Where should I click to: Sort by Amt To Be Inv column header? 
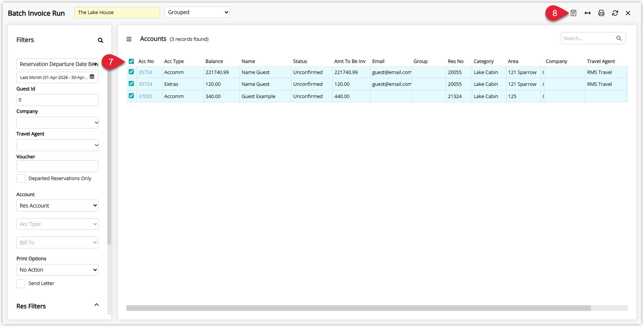tap(350, 61)
